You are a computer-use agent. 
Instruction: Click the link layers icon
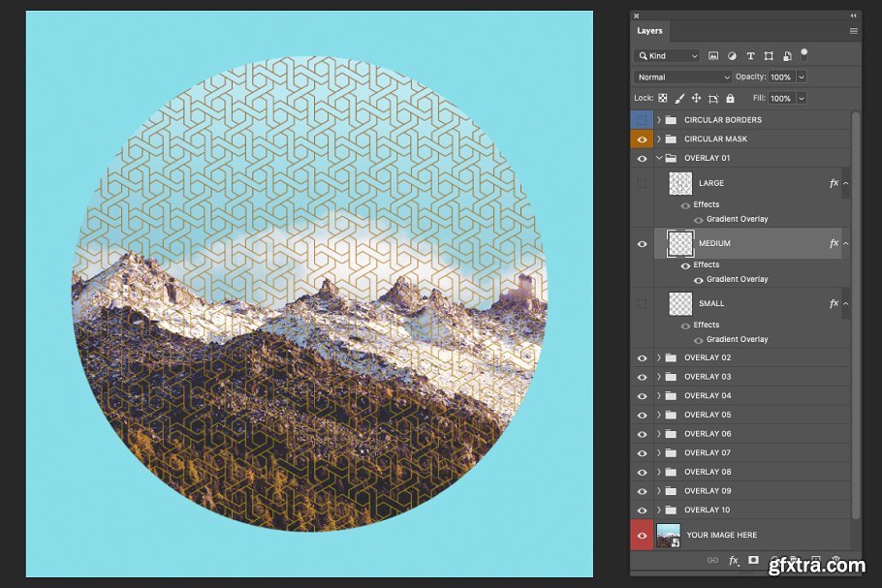(x=712, y=561)
